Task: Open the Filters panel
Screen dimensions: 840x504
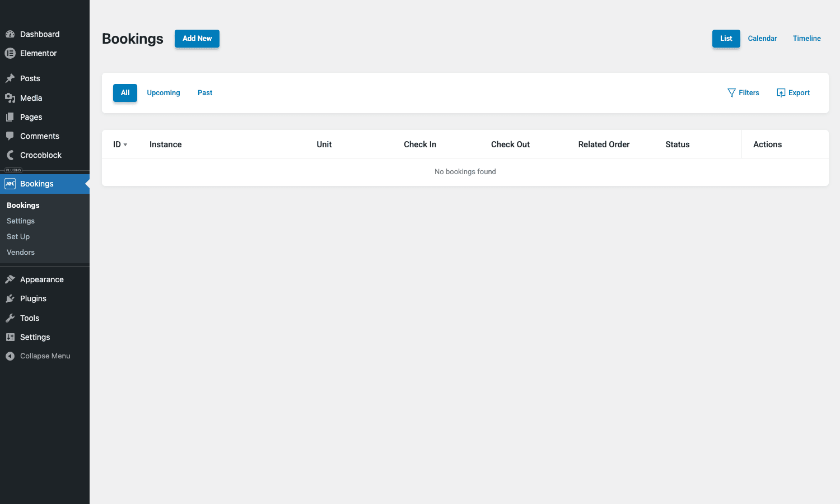Action: point(743,93)
